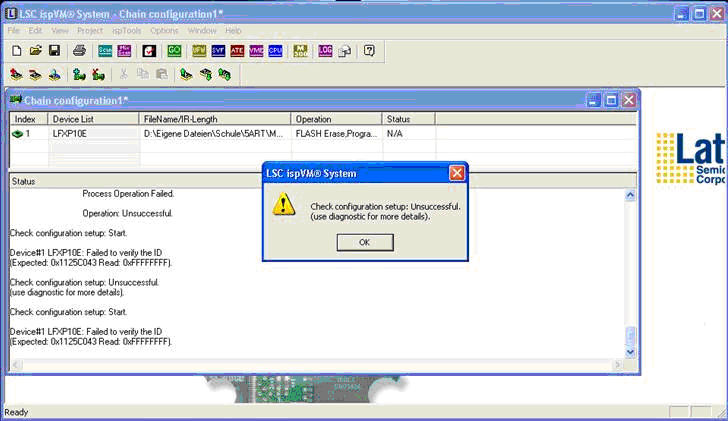Click the red ATE icon

click(x=237, y=51)
